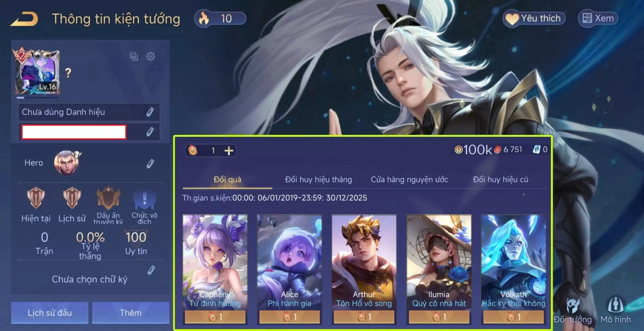Open the Xem view button
The height and width of the screenshot is (331, 644).
(x=598, y=19)
